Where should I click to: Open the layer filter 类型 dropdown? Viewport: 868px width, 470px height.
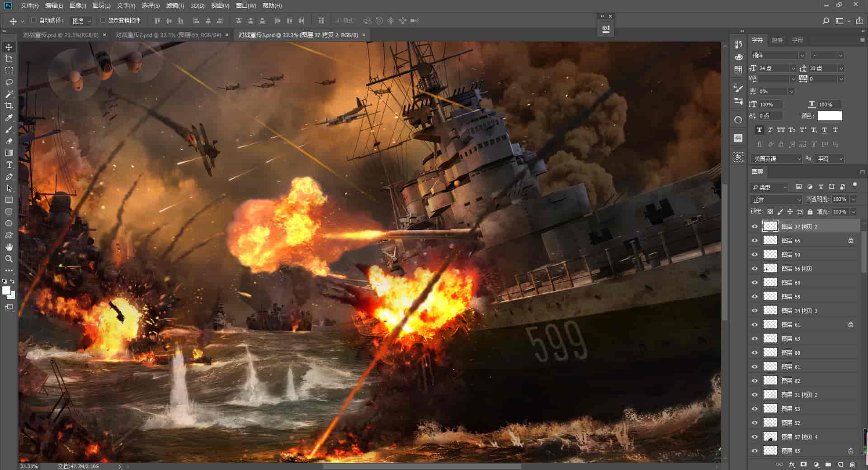(769, 187)
